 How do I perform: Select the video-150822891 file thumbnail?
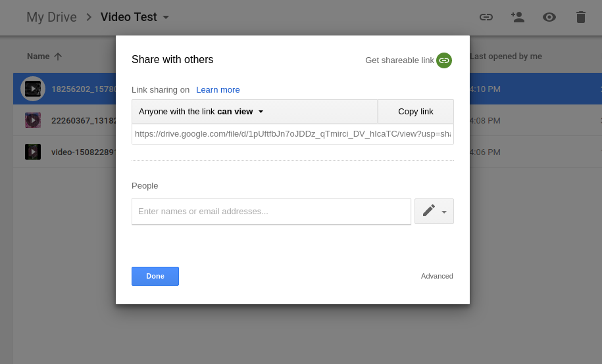coord(33,152)
